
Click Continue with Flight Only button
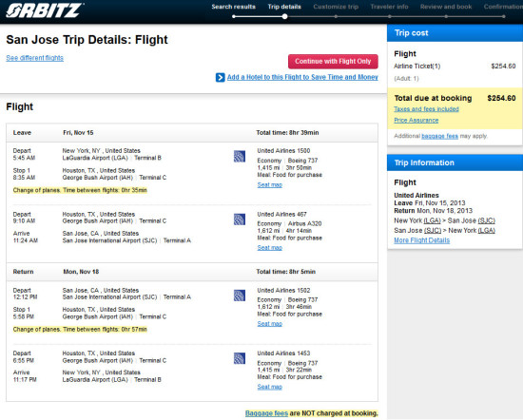point(333,62)
